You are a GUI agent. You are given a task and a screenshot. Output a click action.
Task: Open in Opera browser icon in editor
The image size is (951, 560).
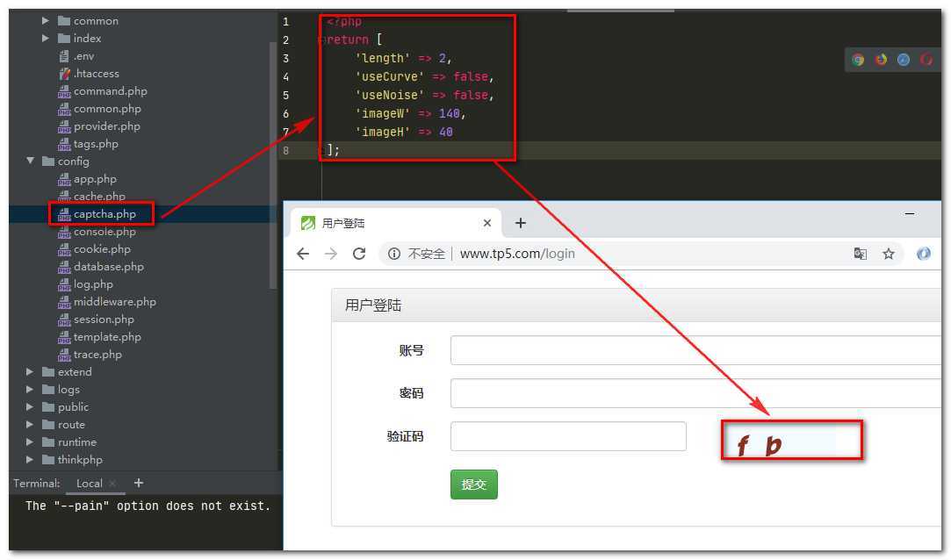click(926, 60)
